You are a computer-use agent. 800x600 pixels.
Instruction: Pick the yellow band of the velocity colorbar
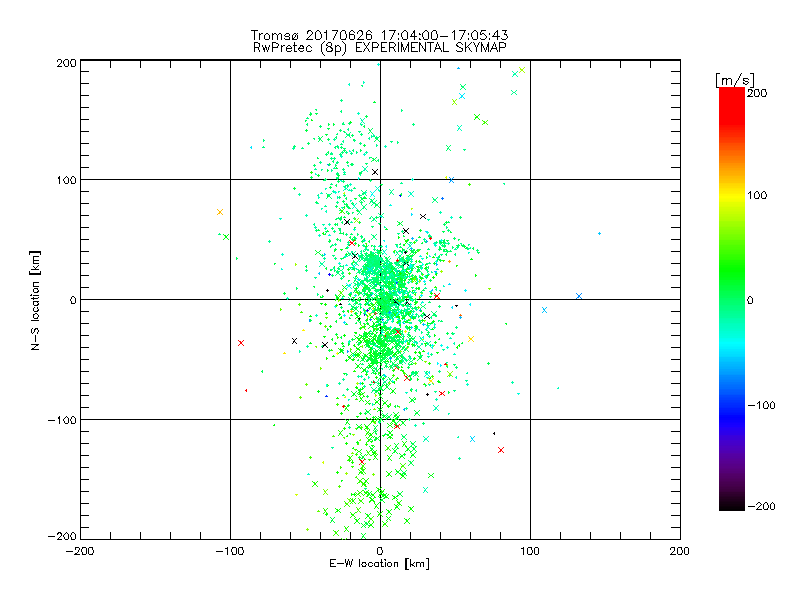tap(732, 195)
